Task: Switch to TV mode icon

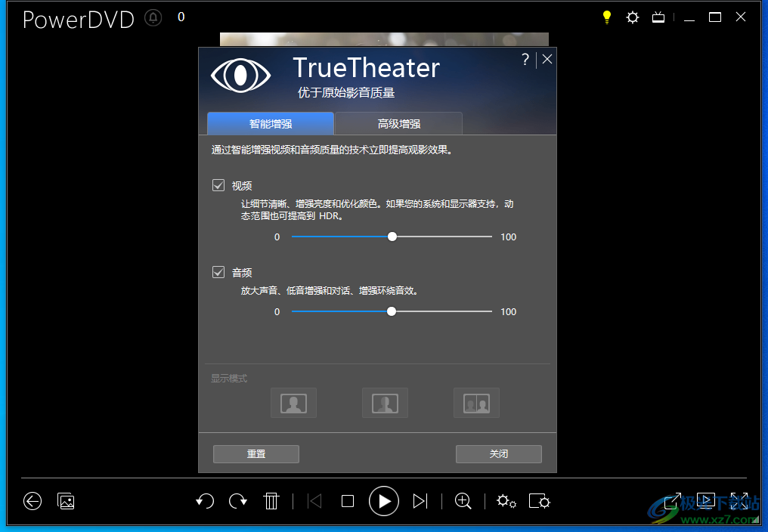Action: pyautogui.click(x=658, y=17)
